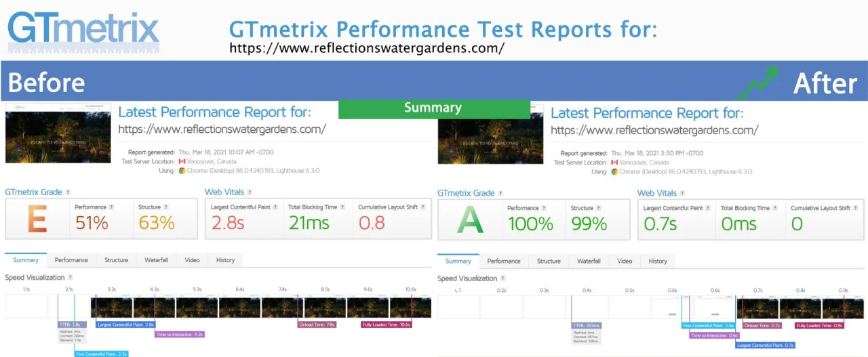Click help icon beside Total Blocking Time 0ms
Image resolution: width=868 pixels, height=357 pixels.
point(775,208)
